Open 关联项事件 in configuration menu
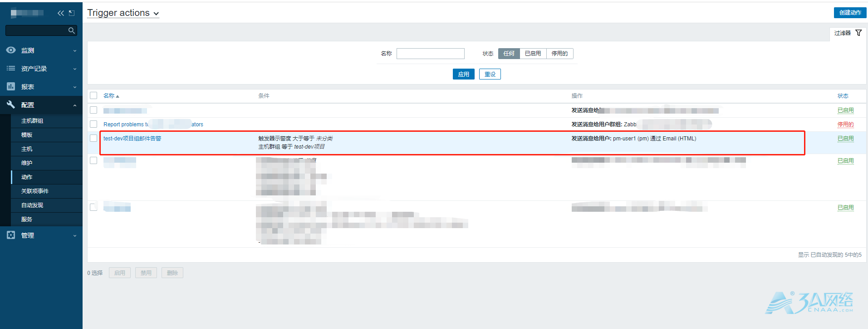The height and width of the screenshot is (329, 868). 35,191
